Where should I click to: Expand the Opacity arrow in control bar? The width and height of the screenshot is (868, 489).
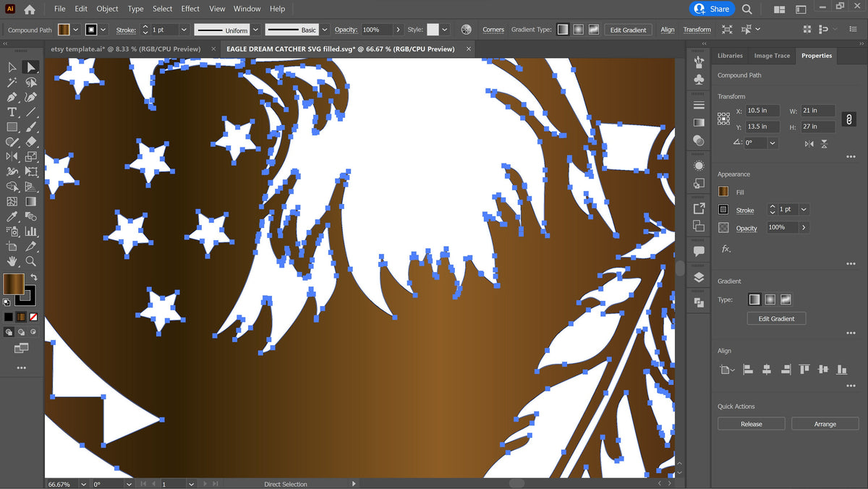point(398,30)
